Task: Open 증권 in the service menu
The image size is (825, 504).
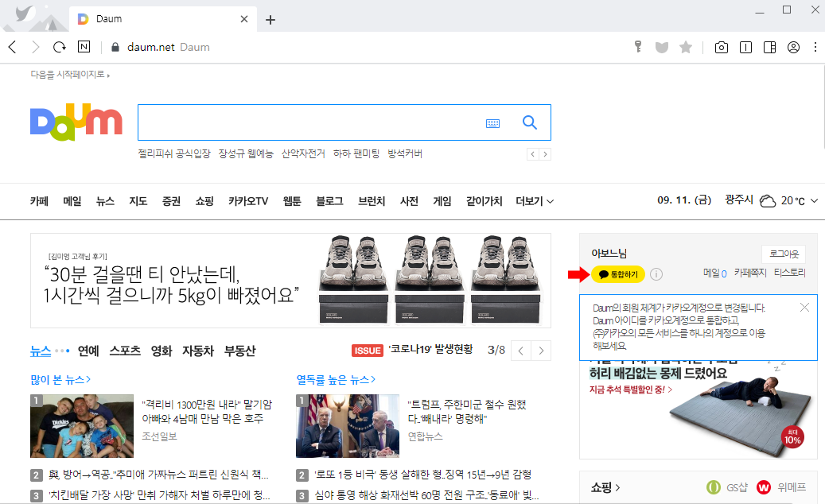Action: (172, 201)
